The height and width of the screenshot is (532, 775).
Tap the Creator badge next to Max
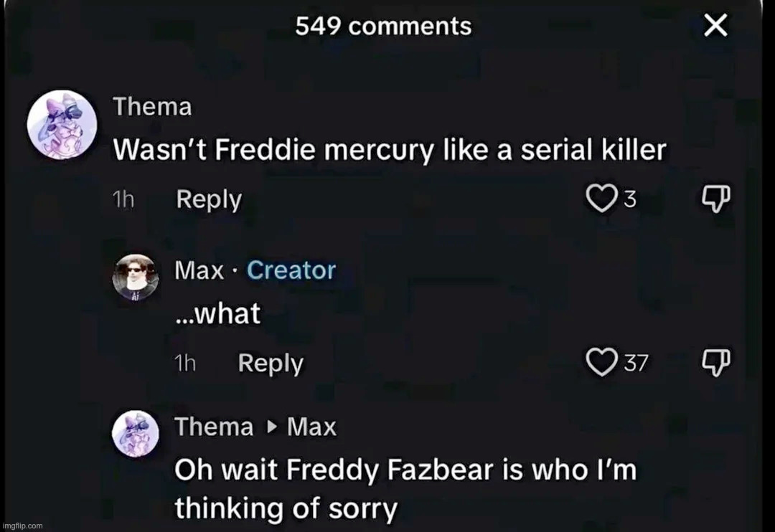coord(291,270)
